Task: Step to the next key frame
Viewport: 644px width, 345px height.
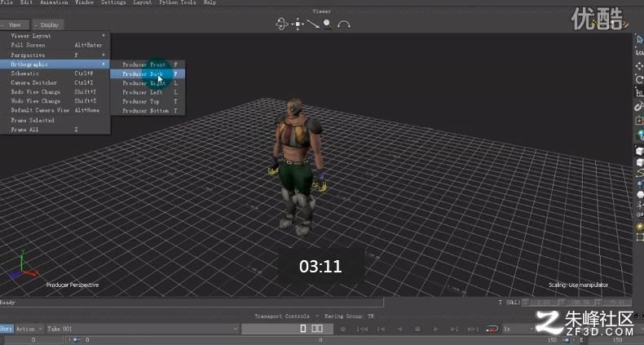Action: coord(454,329)
